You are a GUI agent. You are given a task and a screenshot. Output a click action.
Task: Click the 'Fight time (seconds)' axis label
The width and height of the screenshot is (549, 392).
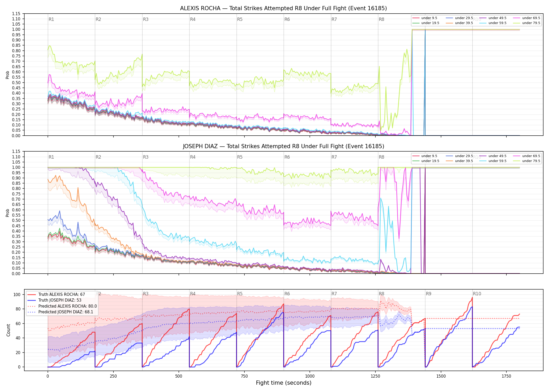pyautogui.click(x=284, y=383)
